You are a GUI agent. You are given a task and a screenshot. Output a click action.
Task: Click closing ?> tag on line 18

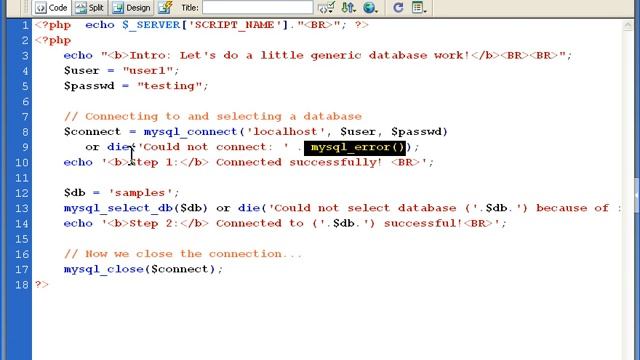pos(42,285)
